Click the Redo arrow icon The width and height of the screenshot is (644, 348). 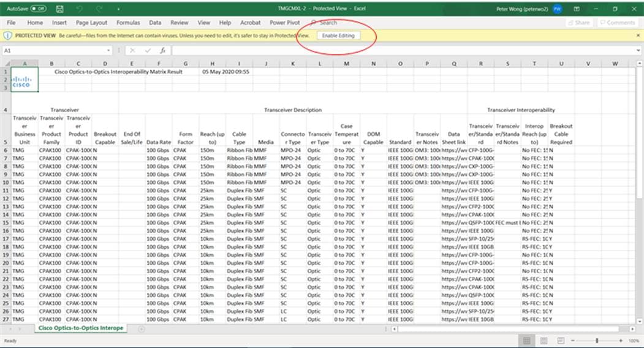click(x=99, y=9)
